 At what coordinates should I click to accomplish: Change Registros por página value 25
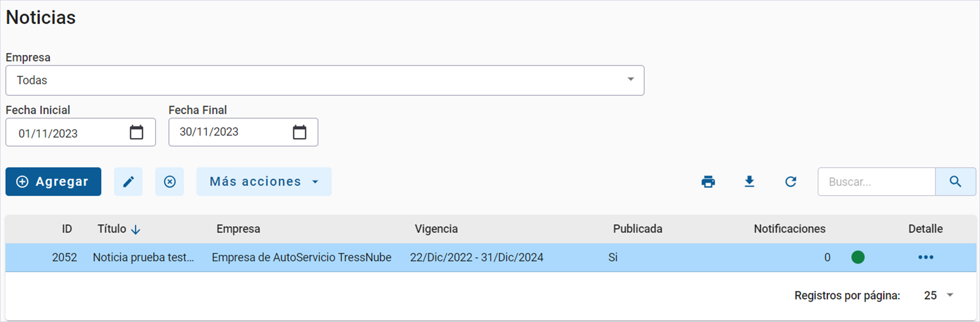[939, 295]
